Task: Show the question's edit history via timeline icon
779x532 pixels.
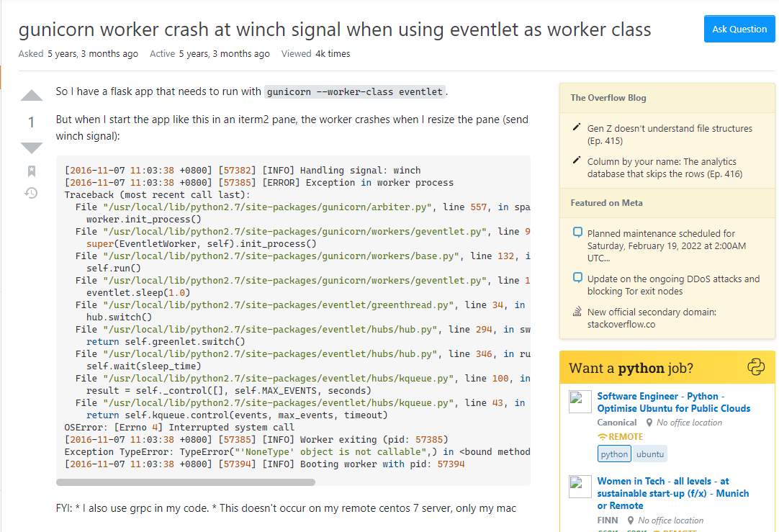Action: point(30,193)
